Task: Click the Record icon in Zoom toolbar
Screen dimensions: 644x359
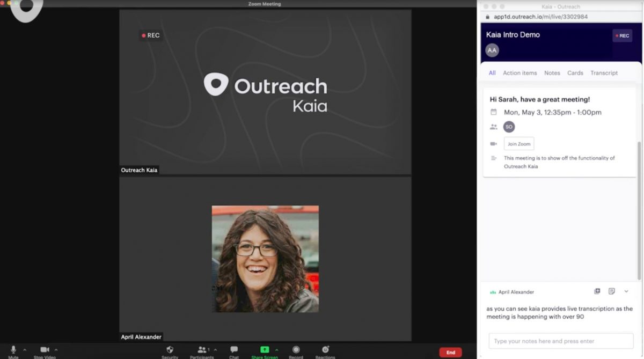Action: (296, 349)
